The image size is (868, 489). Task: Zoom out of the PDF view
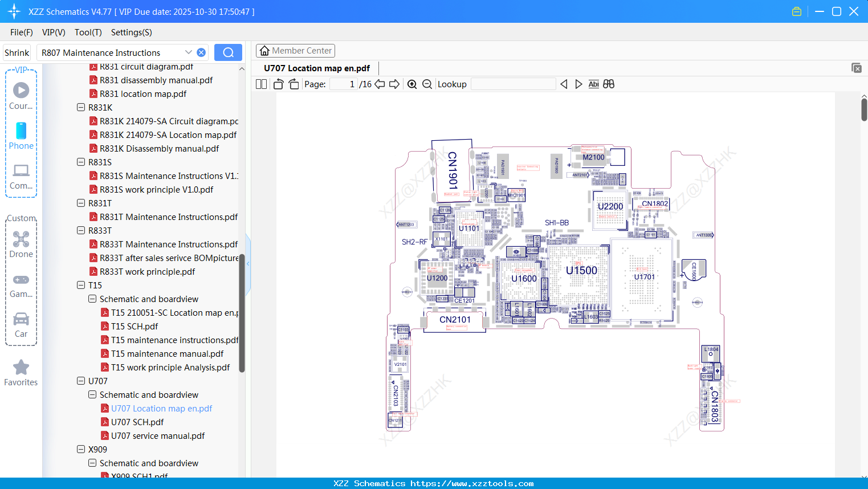point(426,84)
